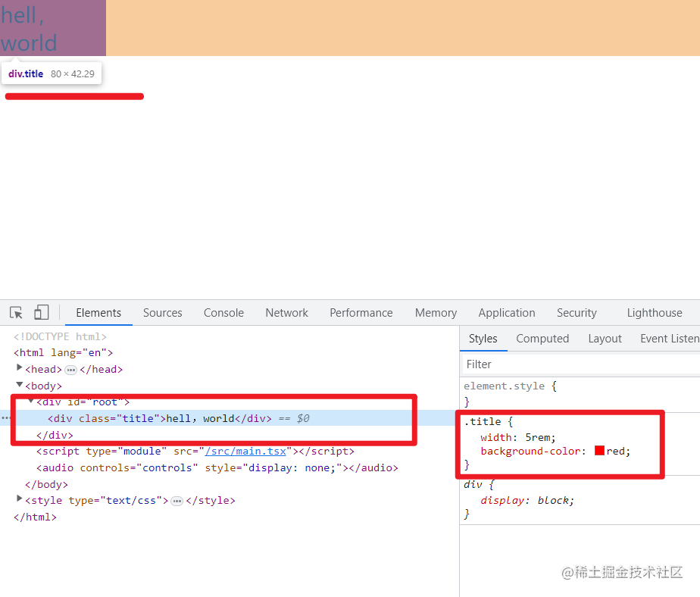This screenshot has height=597, width=700.
Task: Open the Layout sidebar tab
Action: [x=605, y=339]
